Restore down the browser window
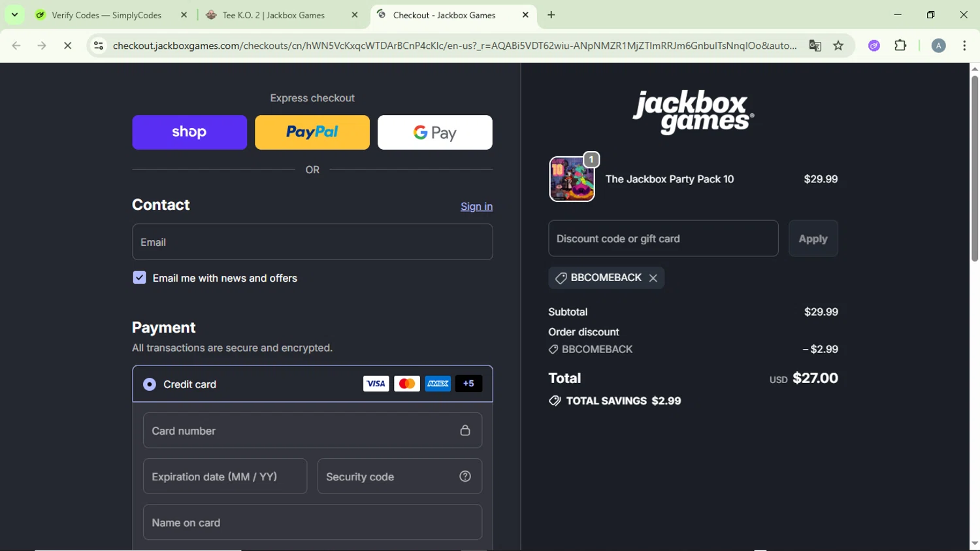The image size is (980, 551). tap(931, 14)
